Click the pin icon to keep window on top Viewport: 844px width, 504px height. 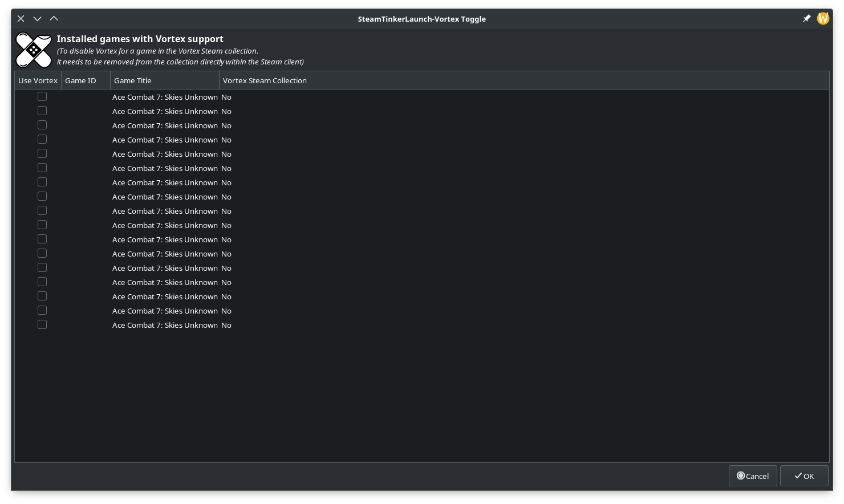coord(807,18)
